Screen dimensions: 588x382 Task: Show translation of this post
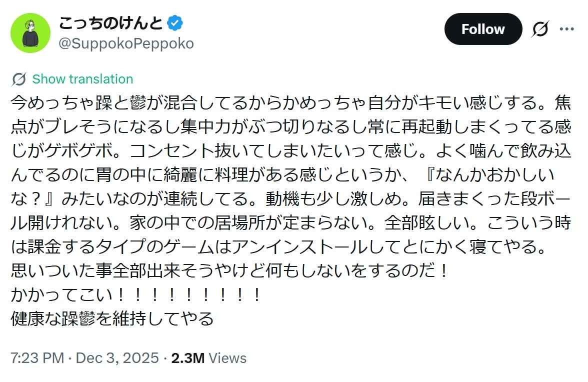(x=82, y=79)
